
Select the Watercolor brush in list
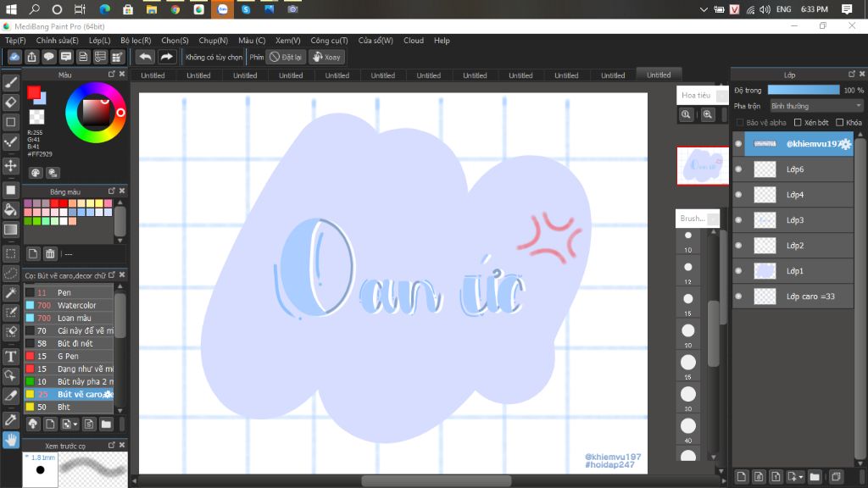[x=69, y=305]
